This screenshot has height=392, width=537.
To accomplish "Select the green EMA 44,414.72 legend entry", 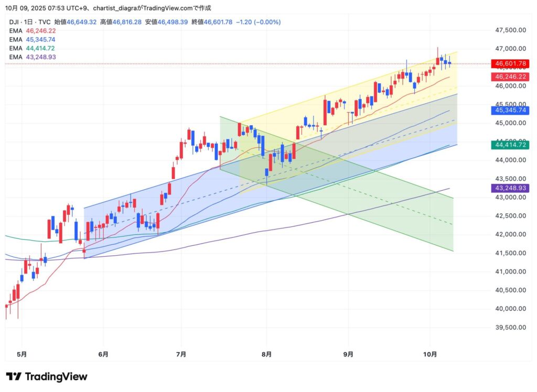I will click(x=32, y=48).
